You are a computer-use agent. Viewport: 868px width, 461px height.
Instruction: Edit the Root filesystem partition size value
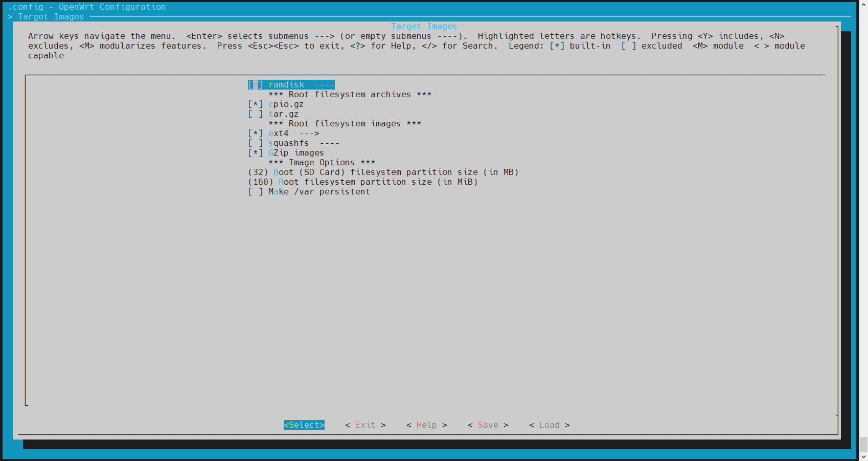(x=261, y=182)
